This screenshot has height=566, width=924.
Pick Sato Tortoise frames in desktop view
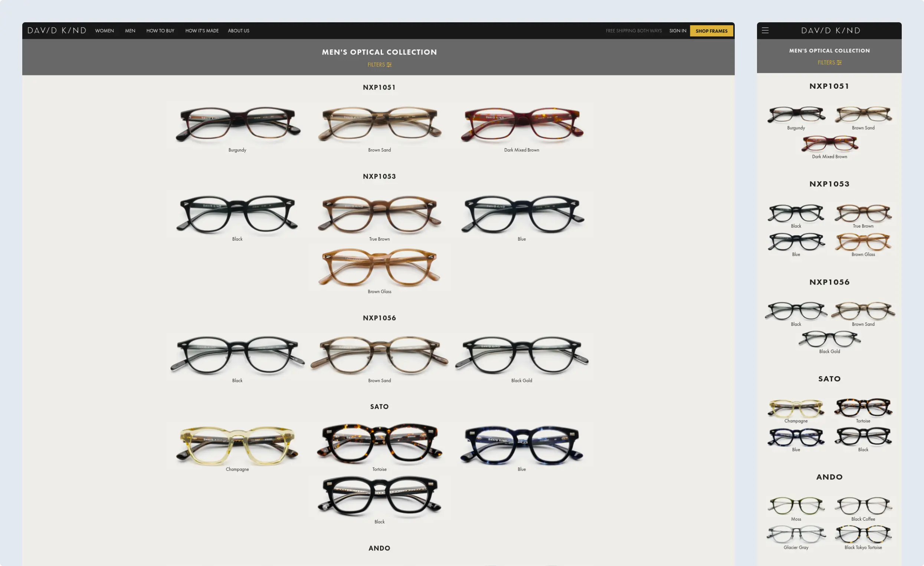(379, 444)
